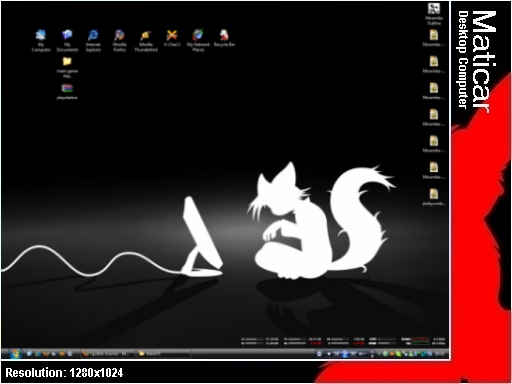Switch to the Firefox taskbar window button
The width and height of the screenshot is (512, 384).
pyautogui.click(x=107, y=353)
